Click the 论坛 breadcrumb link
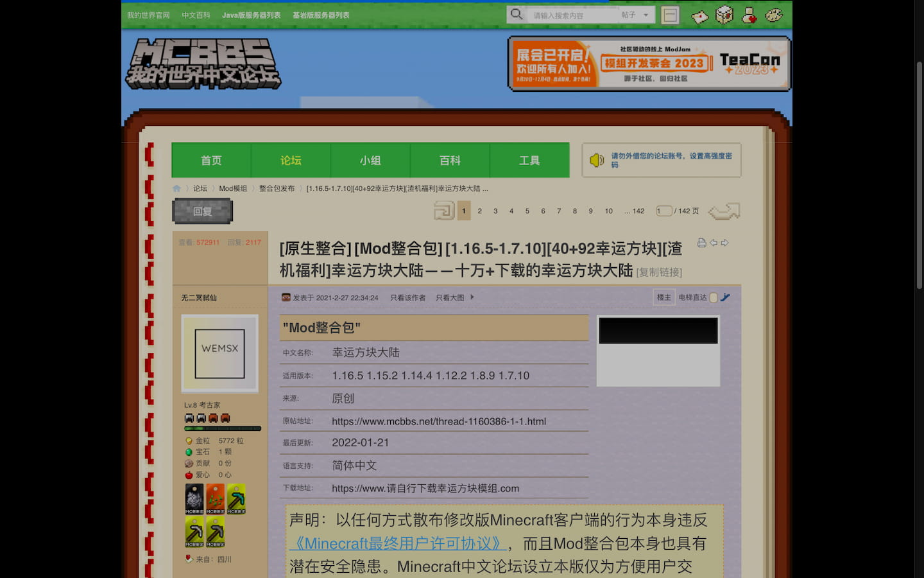Screen dimensions: 924x578 pos(200,189)
